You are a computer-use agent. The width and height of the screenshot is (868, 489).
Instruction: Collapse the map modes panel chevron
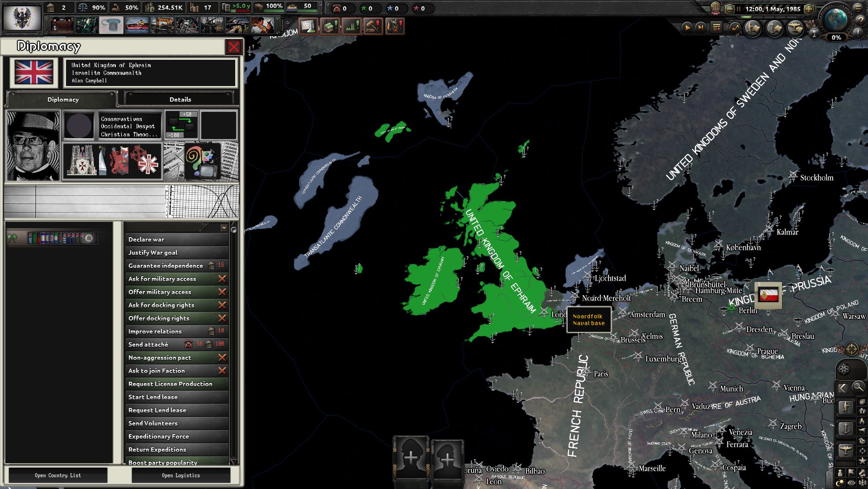pyautogui.click(x=842, y=388)
